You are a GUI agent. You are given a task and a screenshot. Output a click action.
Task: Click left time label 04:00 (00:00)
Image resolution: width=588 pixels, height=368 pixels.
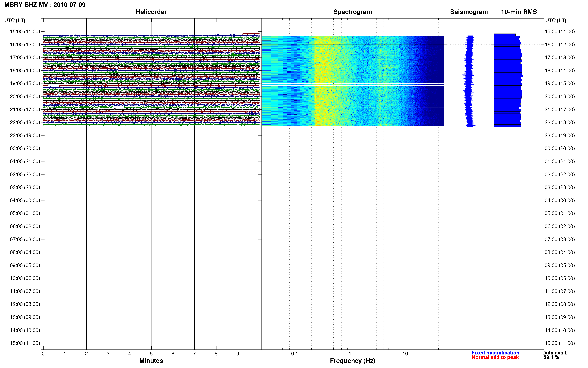[x=25, y=200]
